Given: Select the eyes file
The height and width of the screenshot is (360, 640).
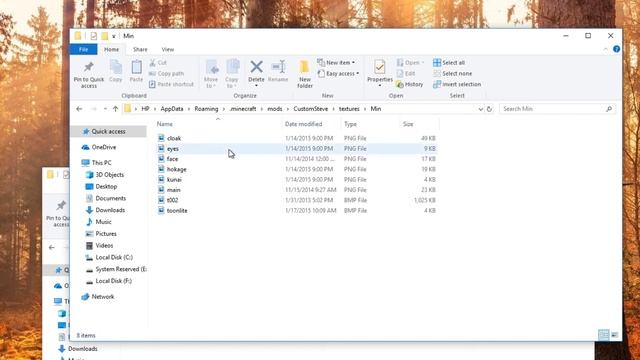Looking at the screenshot, I should (173, 149).
